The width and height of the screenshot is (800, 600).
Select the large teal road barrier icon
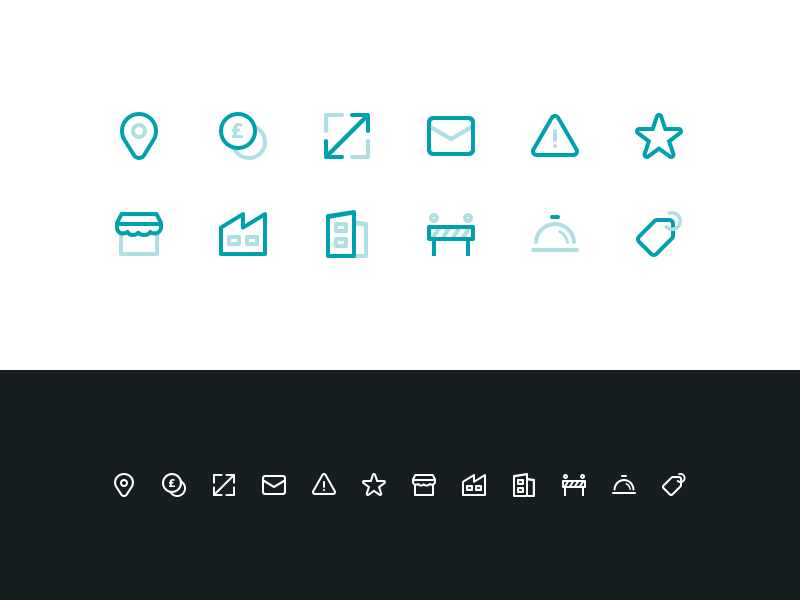click(x=451, y=234)
